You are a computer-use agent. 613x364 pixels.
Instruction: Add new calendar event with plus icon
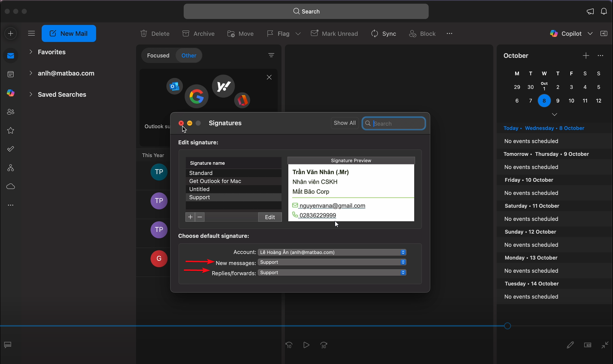click(586, 56)
